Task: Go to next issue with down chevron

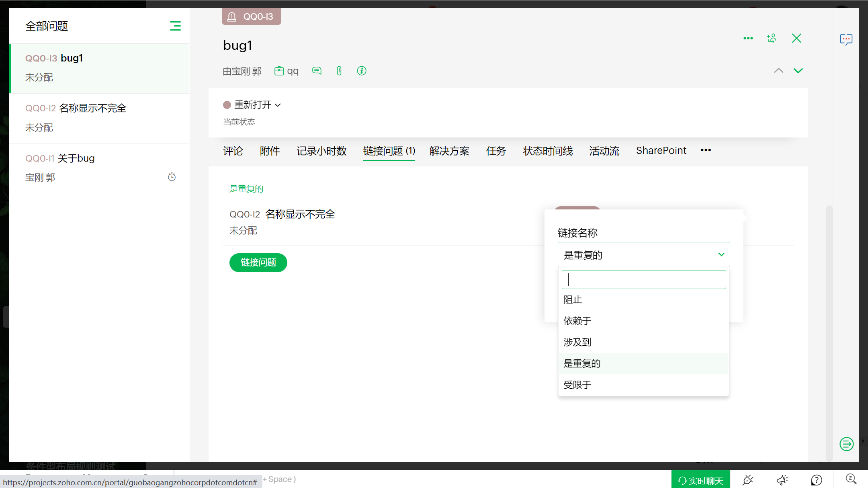Action: [x=798, y=71]
